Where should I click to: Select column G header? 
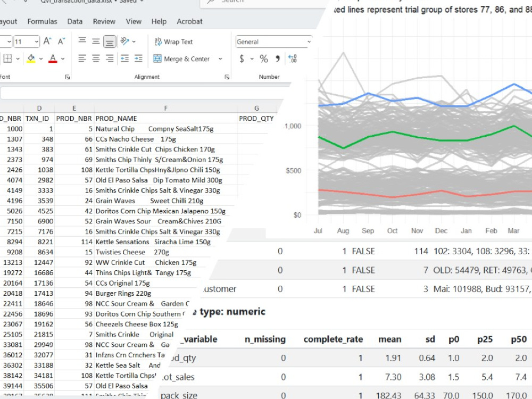(x=257, y=108)
